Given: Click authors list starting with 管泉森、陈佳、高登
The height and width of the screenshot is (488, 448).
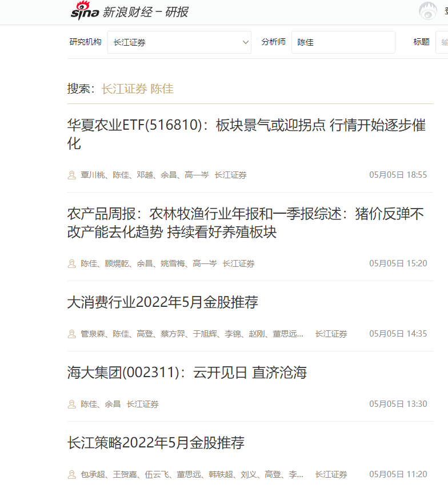Looking at the screenshot, I should 192,334.
